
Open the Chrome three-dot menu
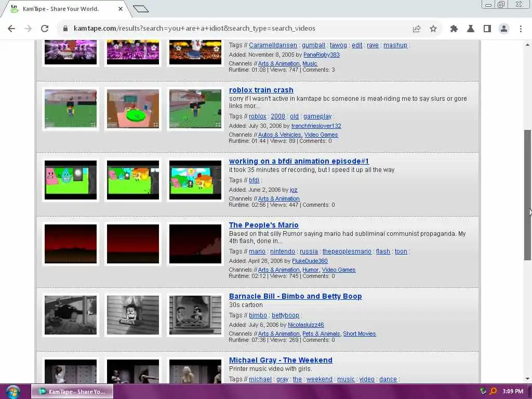click(x=521, y=29)
